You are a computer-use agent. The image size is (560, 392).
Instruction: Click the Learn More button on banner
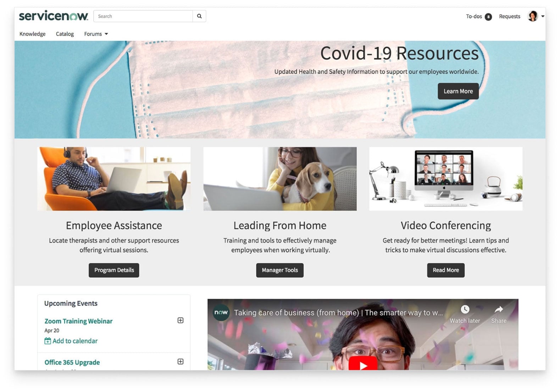(x=458, y=91)
